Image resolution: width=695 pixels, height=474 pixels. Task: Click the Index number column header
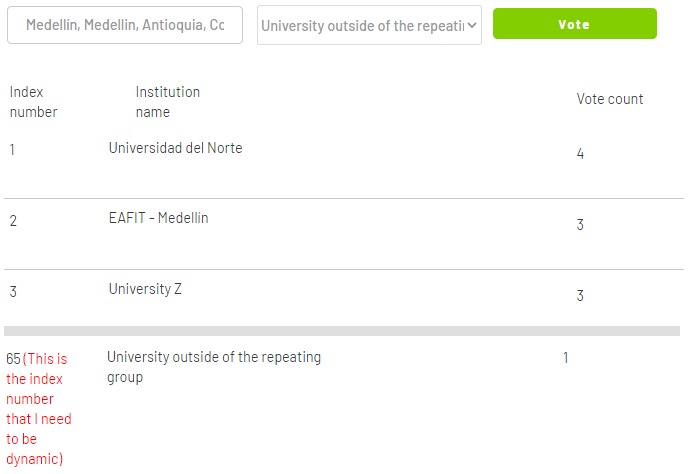click(33, 102)
